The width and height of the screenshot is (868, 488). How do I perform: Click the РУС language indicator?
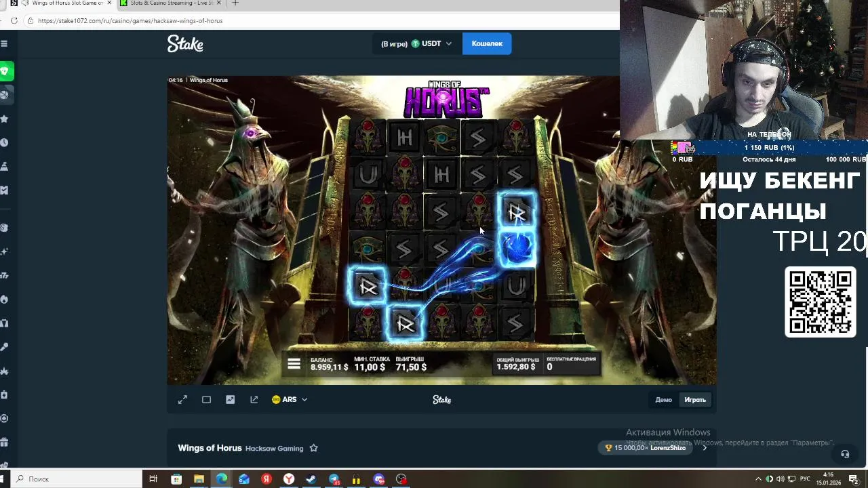(x=806, y=479)
